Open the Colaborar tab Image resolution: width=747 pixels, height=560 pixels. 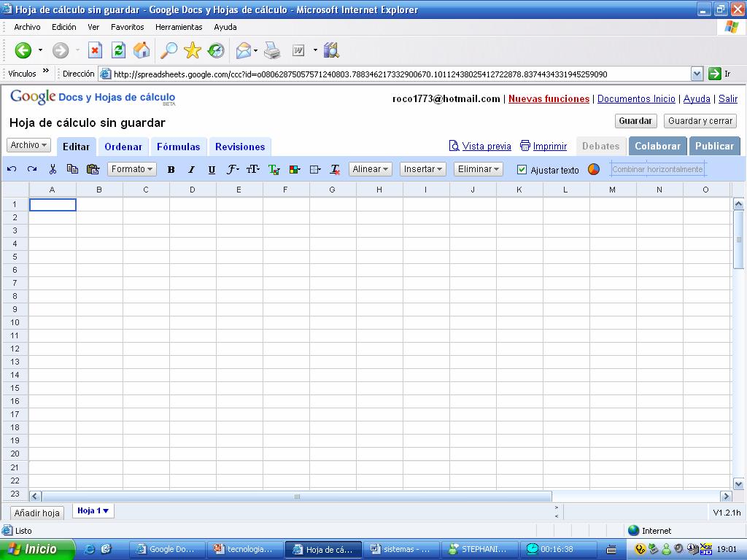[x=657, y=146]
